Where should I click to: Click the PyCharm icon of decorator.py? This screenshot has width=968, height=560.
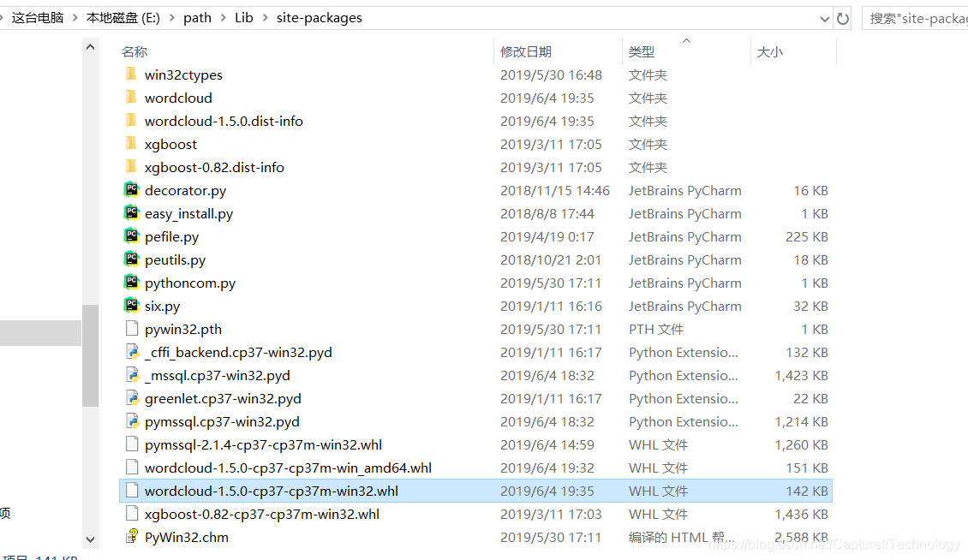[x=132, y=189]
